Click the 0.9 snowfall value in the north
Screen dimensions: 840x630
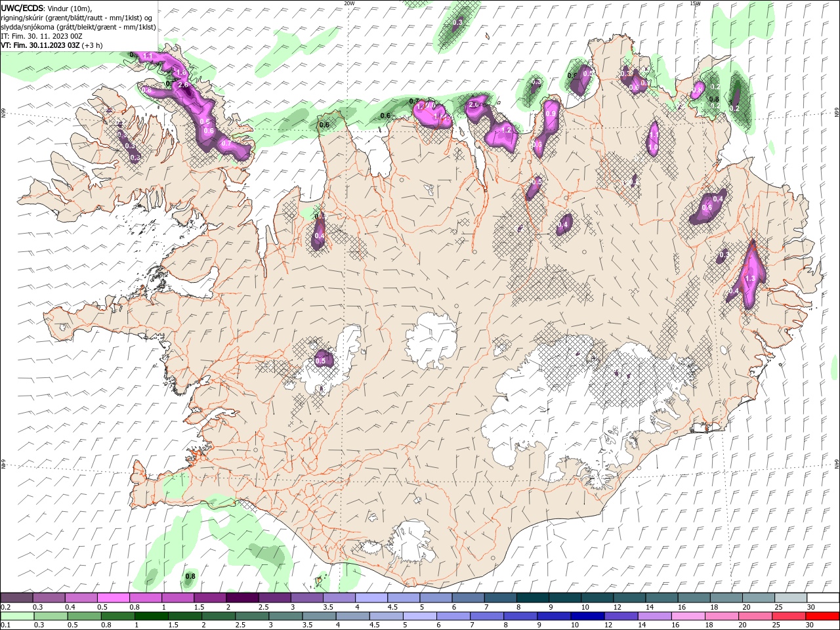[x=551, y=114]
